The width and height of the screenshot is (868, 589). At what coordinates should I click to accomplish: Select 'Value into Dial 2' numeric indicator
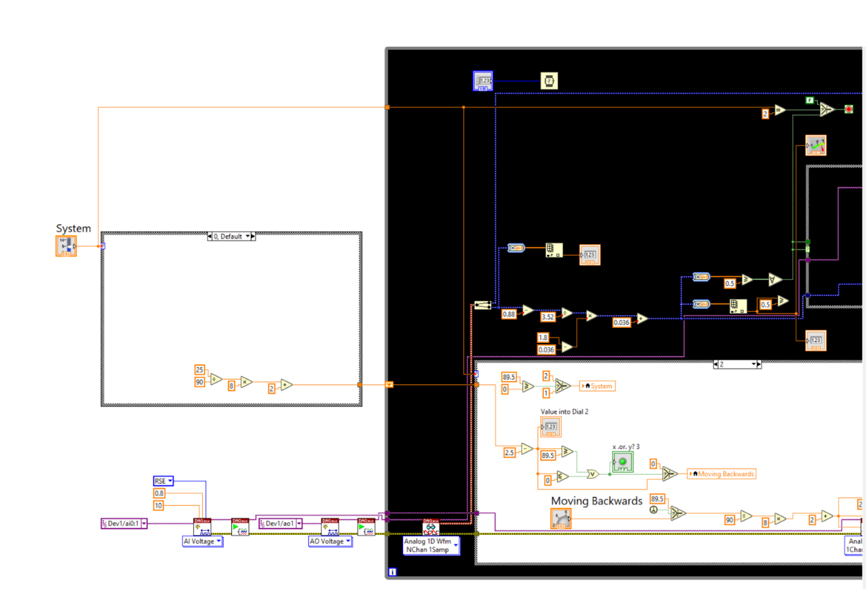(551, 427)
